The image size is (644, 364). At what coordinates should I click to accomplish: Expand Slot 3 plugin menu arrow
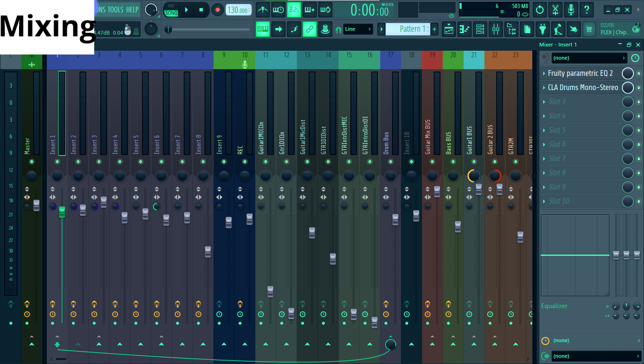point(544,102)
